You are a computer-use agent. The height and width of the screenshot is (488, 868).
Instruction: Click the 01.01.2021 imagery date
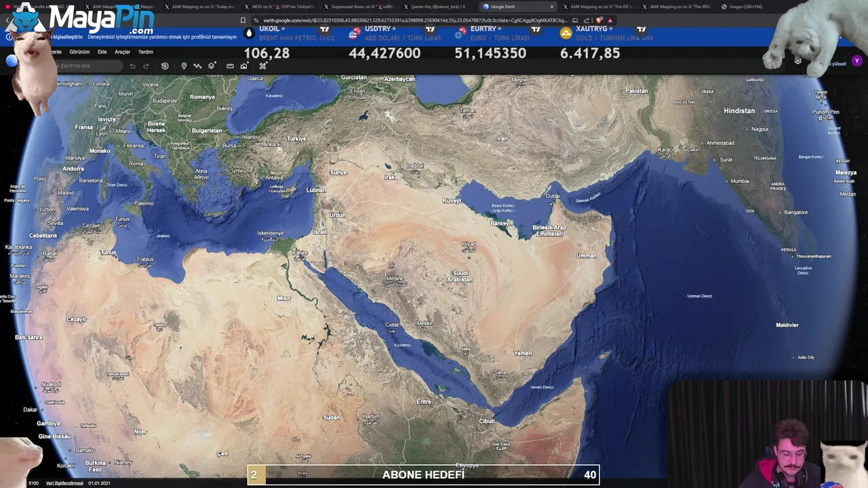pyautogui.click(x=99, y=483)
